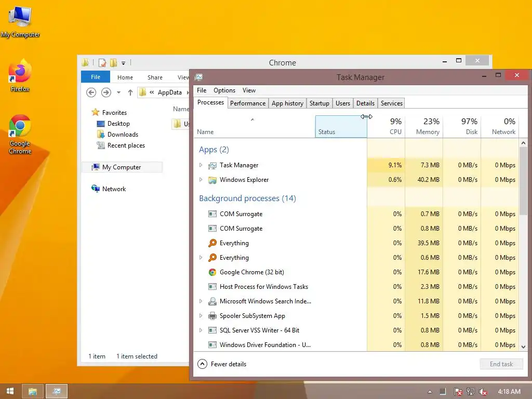Switch to the Startup tab
The height and width of the screenshot is (399, 532).
coord(320,103)
